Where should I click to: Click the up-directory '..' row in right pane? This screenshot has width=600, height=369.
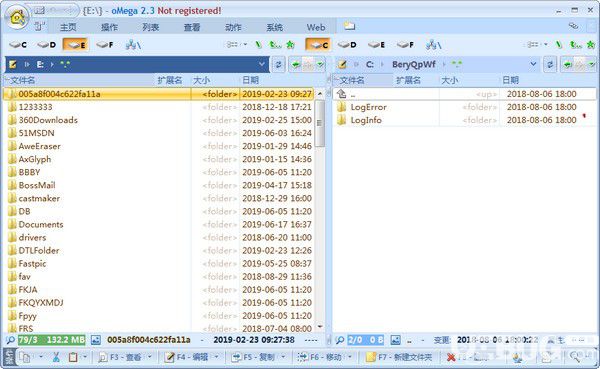tap(464, 94)
